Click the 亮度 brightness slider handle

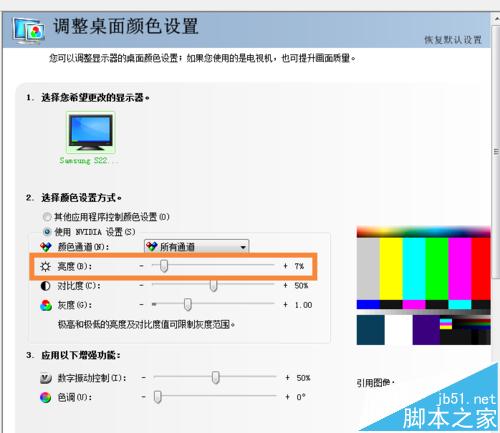(x=164, y=266)
